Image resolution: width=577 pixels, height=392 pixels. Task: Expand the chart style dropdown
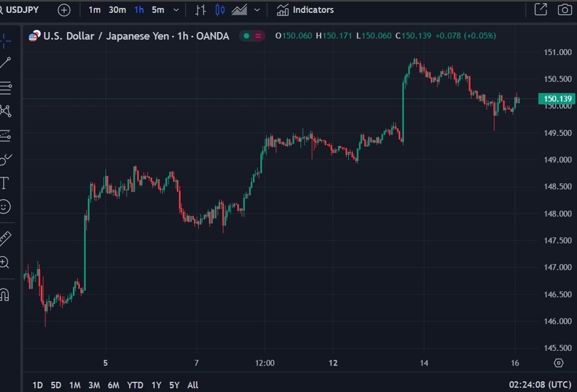point(257,10)
